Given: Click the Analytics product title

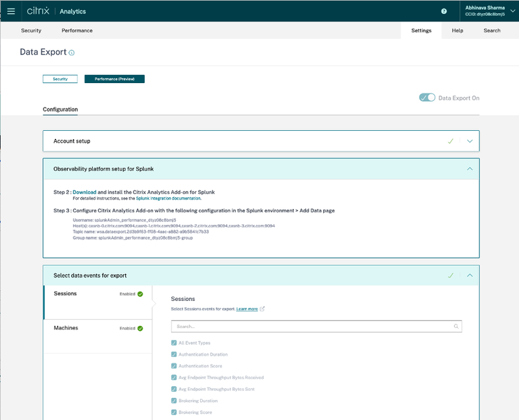Looking at the screenshot, I should tap(73, 11).
